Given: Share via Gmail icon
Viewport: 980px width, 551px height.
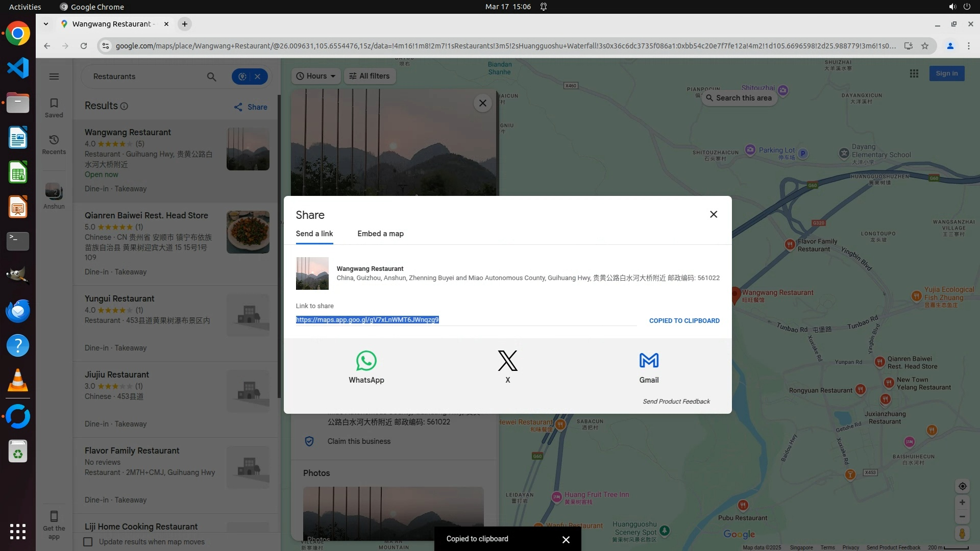Looking at the screenshot, I should click(649, 361).
